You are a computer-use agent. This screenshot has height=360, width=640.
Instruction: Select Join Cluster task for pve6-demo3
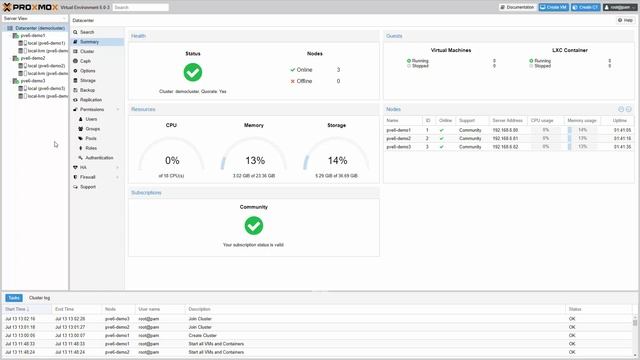318,319
